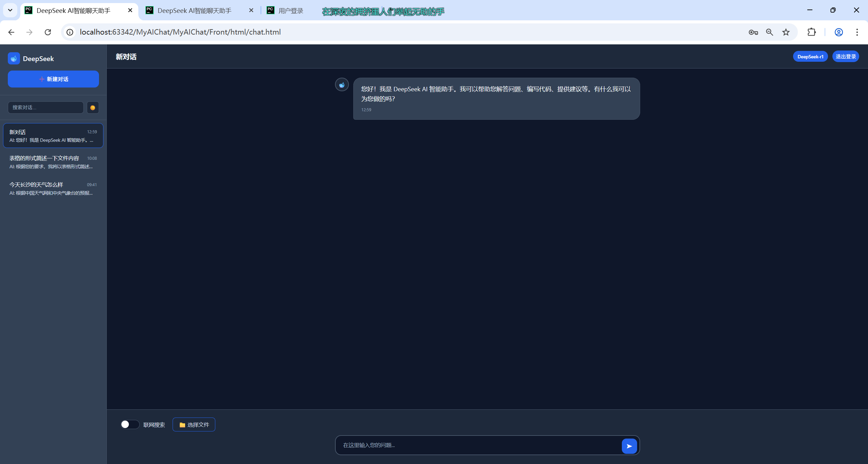The height and width of the screenshot is (464, 868).
Task: Open the Chrome three-dot menu
Action: 857,32
